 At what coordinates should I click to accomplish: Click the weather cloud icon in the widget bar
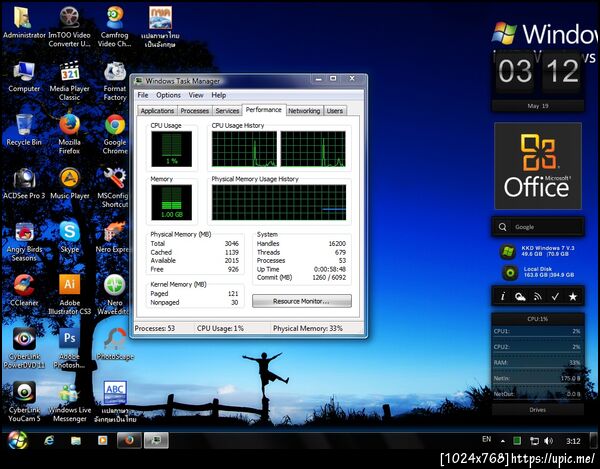520,297
